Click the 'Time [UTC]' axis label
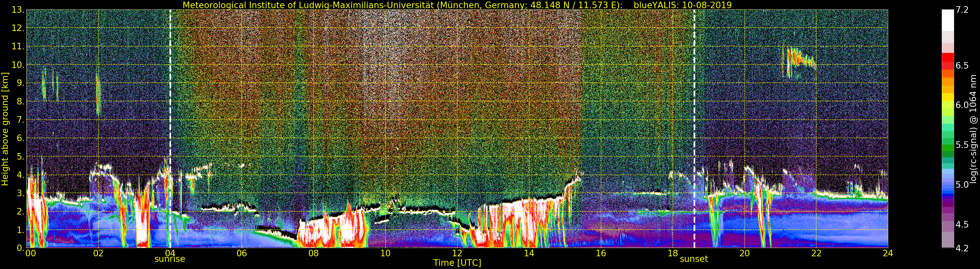Image resolution: width=980 pixels, height=269 pixels. [457, 263]
